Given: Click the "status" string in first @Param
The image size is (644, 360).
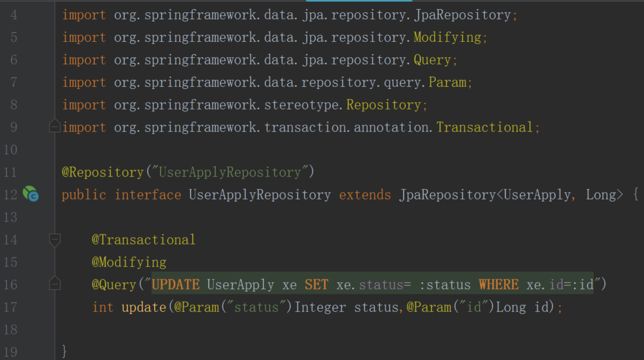Looking at the screenshot, I should point(256,307).
